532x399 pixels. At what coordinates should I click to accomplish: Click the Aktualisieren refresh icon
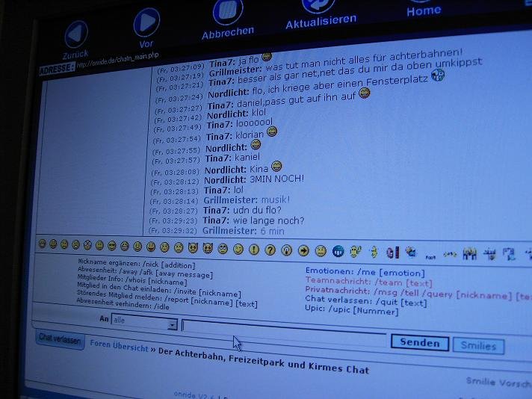click(321, 4)
